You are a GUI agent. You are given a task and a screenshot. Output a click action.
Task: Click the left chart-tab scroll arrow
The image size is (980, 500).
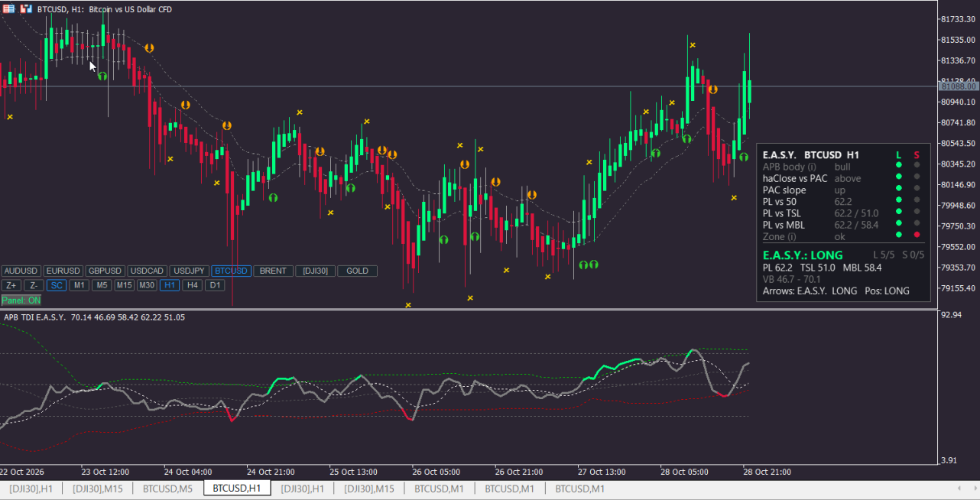pos(959,489)
